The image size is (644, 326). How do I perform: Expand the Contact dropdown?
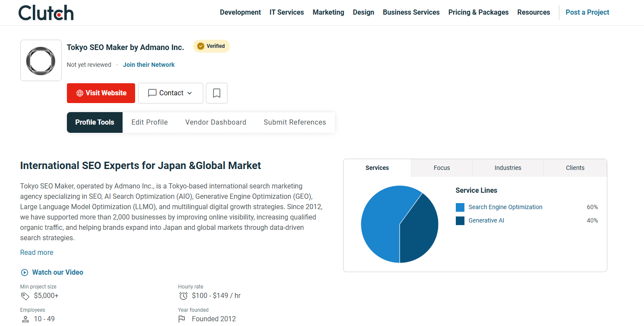pos(170,93)
